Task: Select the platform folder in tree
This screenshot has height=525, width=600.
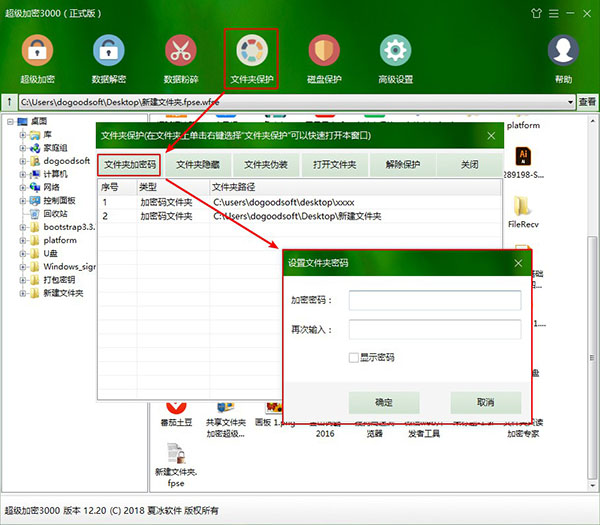Action: pyautogui.click(x=60, y=240)
